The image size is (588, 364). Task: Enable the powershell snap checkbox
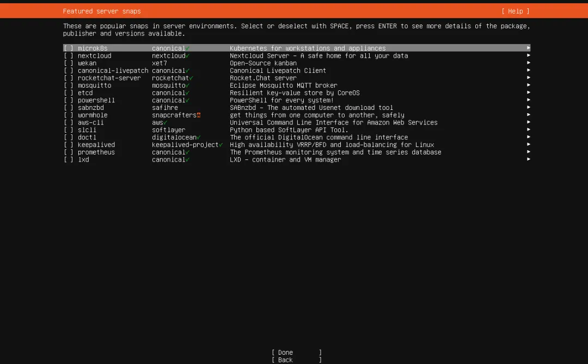pos(69,100)
